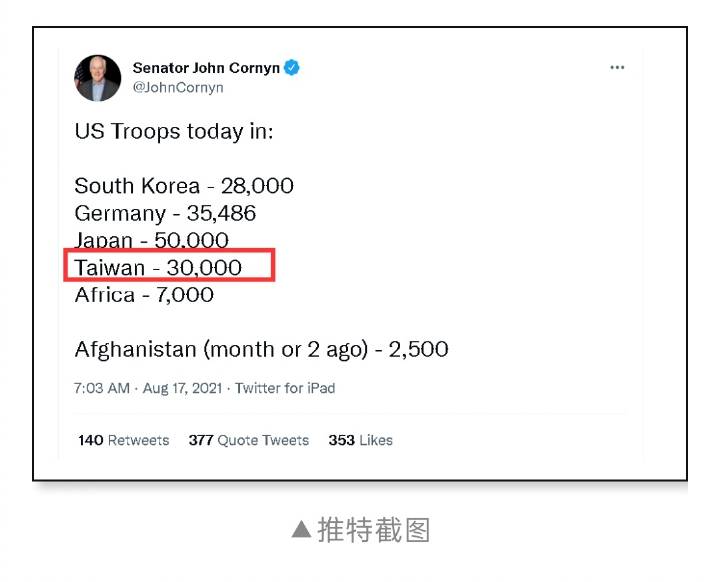The height and width of the screenshot is (582, 720).
Task: Click the highlighted Taiwan - 30,000 line
Action: 158,267
